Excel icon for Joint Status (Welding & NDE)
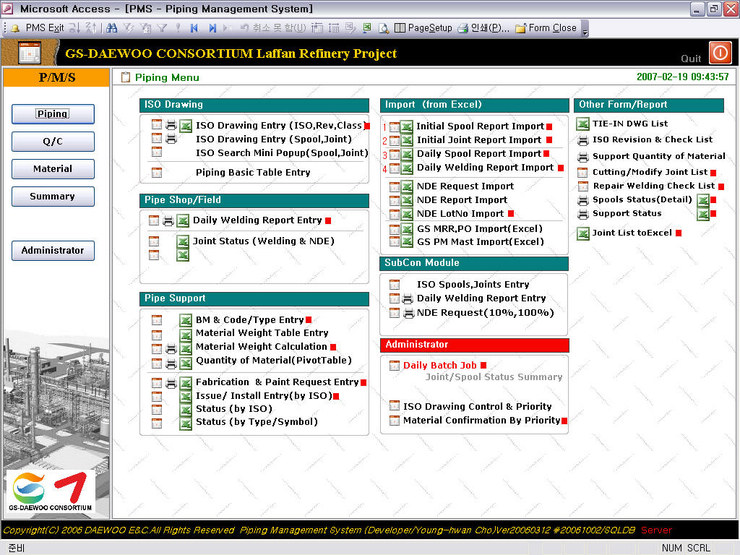 [x=183, y=241]
